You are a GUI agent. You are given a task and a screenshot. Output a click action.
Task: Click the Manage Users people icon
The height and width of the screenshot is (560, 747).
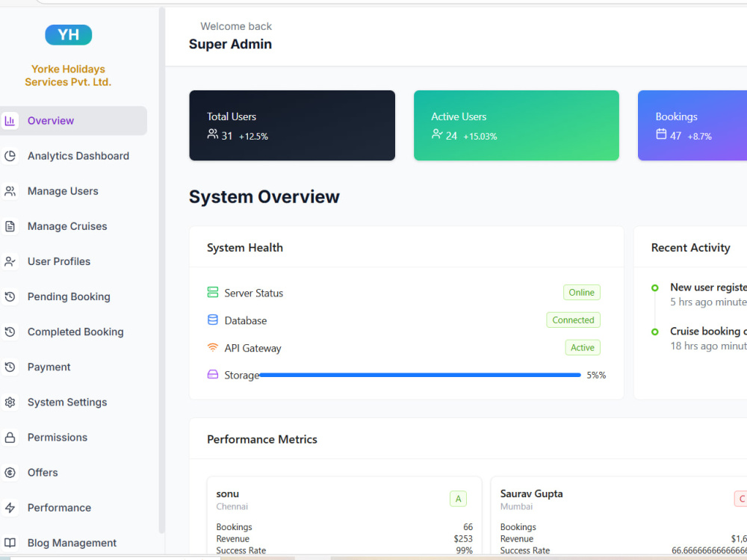(10, 191)
